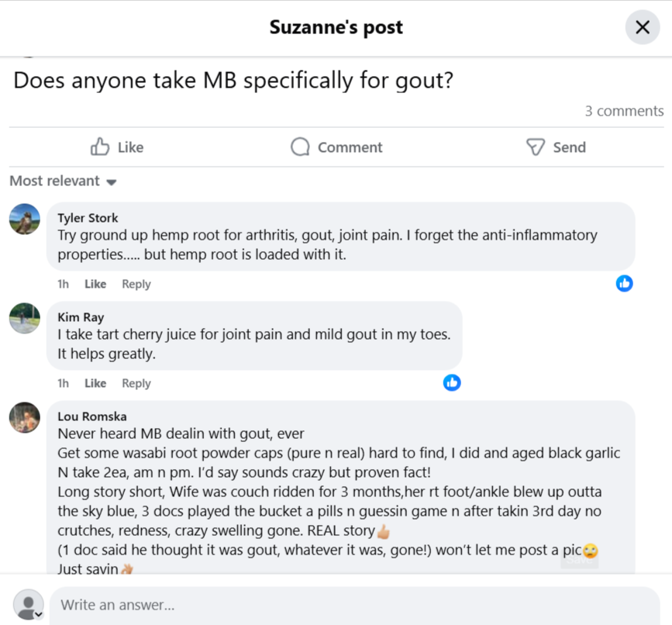
Task: Open Tyler Stork's profile picture
Action: tap(25, 219)
